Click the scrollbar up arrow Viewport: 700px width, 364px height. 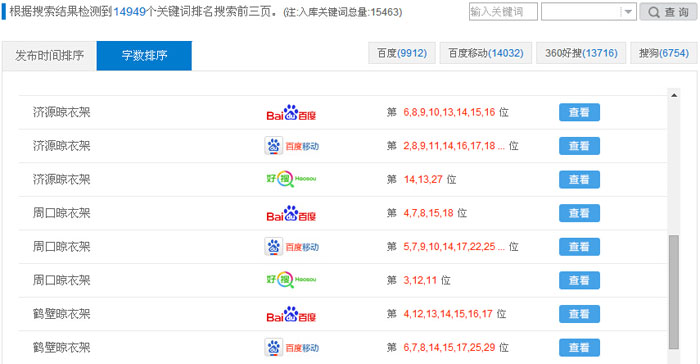[674, 95]
